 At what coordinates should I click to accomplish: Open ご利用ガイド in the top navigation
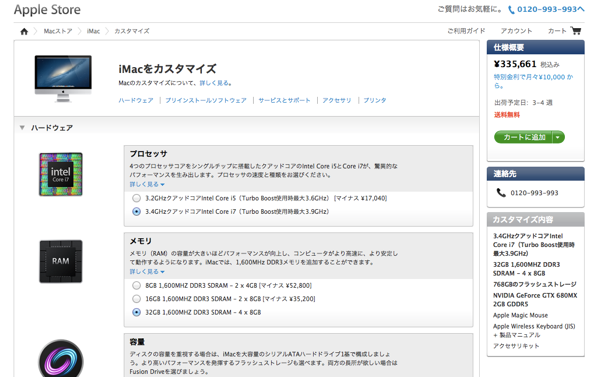(466, 31)
